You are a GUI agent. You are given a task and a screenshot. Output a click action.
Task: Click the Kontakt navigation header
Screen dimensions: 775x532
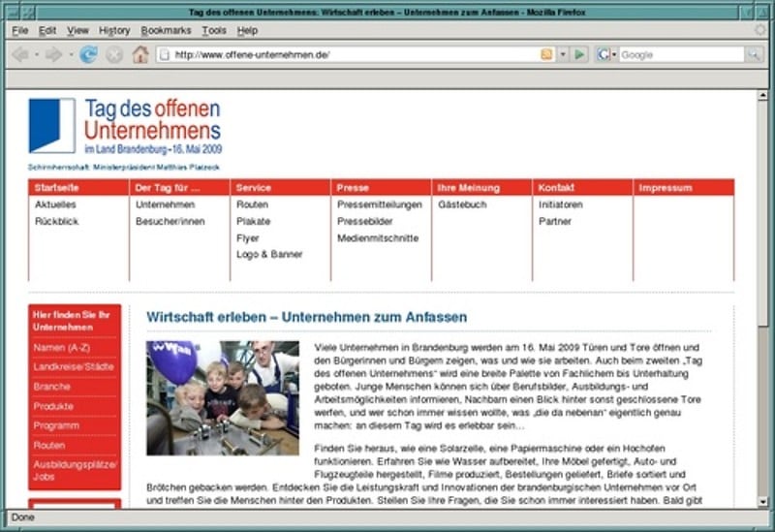(582, 188)
